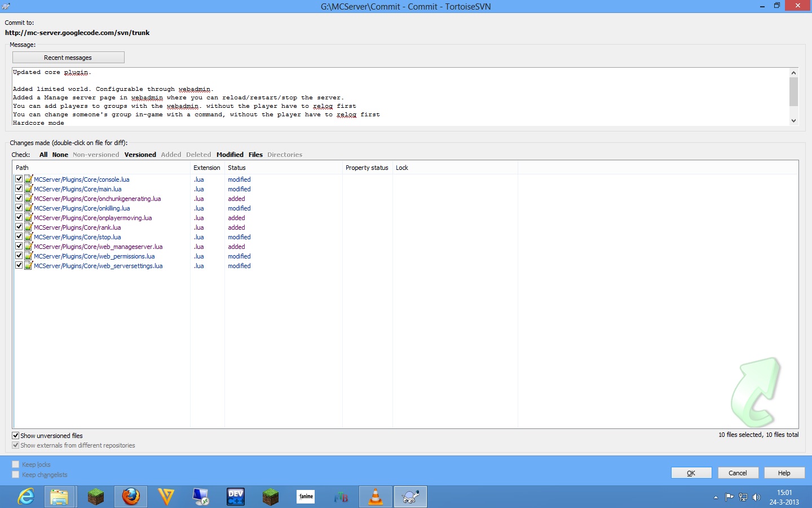
Task: Open File Explorer folder icon
Action: (x=59, y=497)
